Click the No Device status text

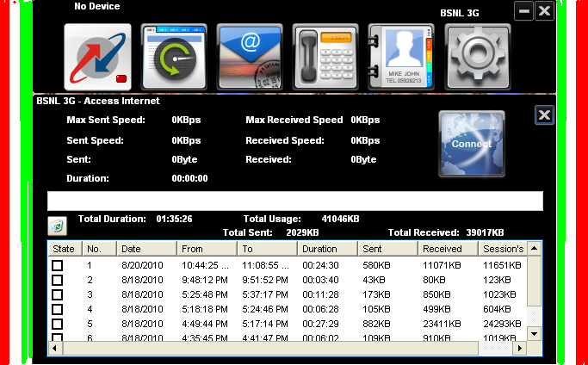[97, 6]
